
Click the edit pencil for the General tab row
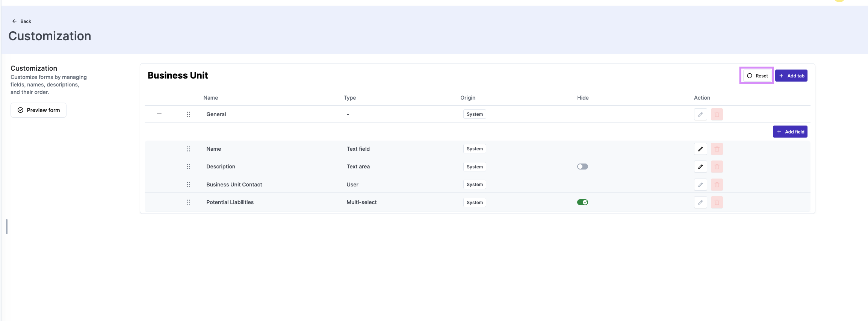pyautogui.click(x=700, y=114)
